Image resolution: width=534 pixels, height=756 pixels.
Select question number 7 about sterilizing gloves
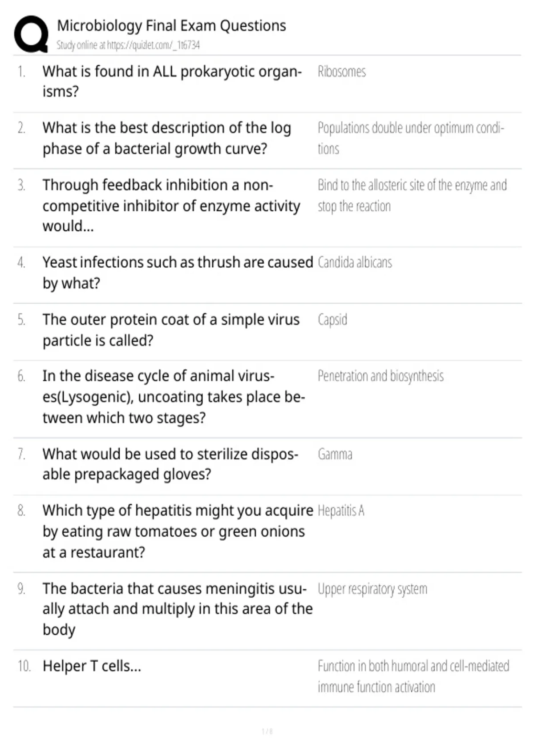[170, 464]
